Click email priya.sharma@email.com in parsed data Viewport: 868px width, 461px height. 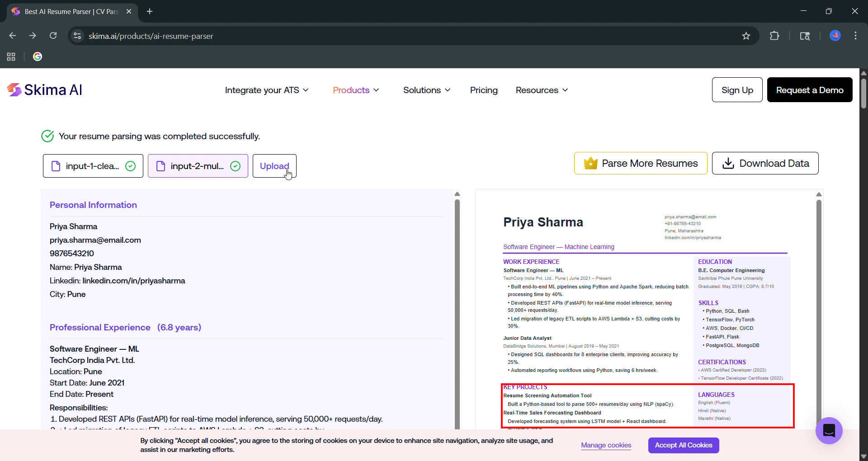pos(95,240)
